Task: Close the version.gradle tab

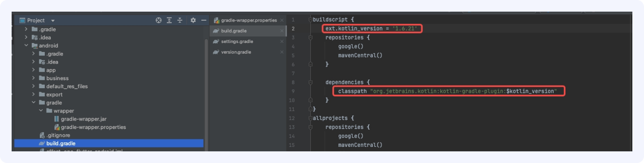Action: (x=282, y=52)
